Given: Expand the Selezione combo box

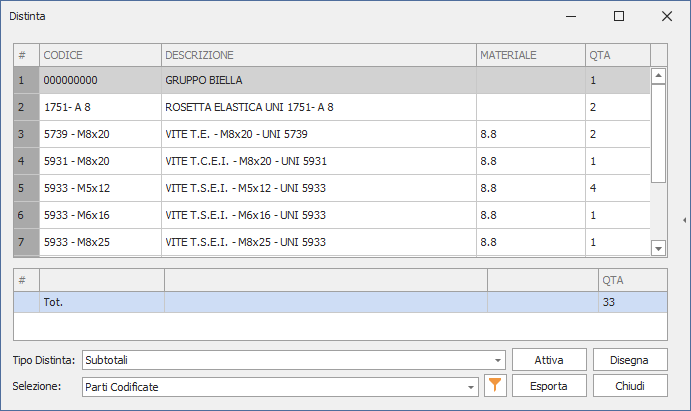Looking at the screenshot, I should 472,386.
